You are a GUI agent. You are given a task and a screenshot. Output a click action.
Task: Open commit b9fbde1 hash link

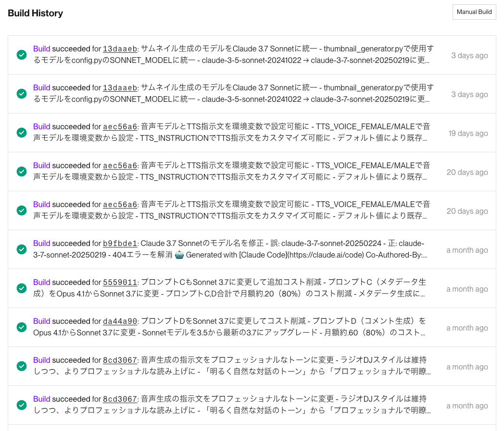coord(120,244)
